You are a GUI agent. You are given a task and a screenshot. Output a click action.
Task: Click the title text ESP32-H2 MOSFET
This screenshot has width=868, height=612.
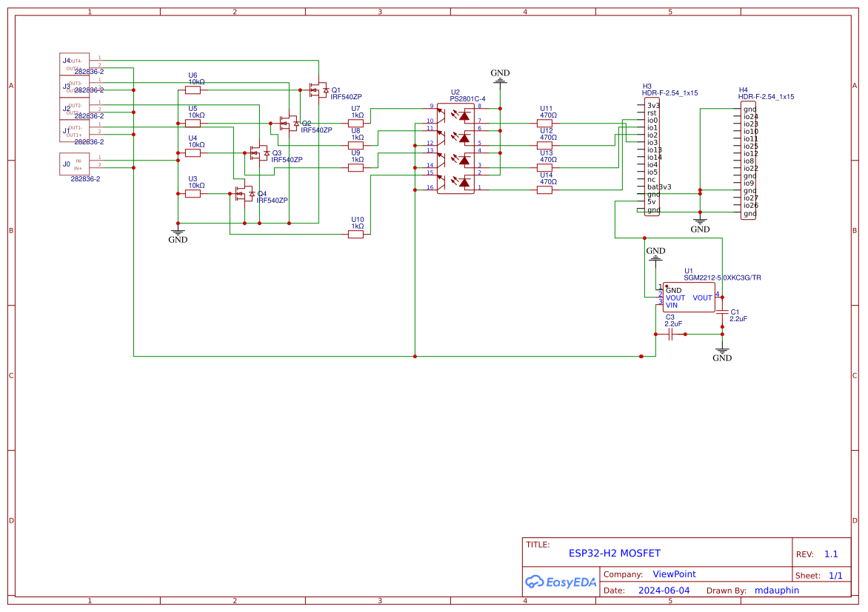click(615, 552)
